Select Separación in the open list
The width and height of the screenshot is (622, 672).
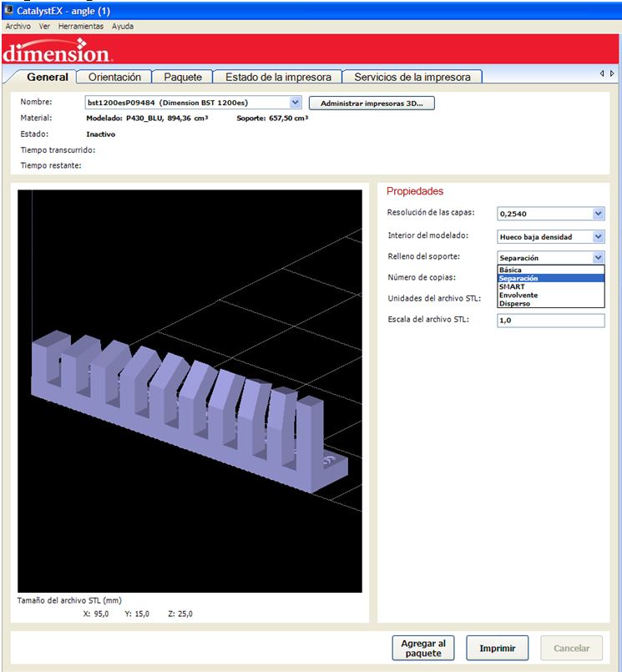[551, 278]
